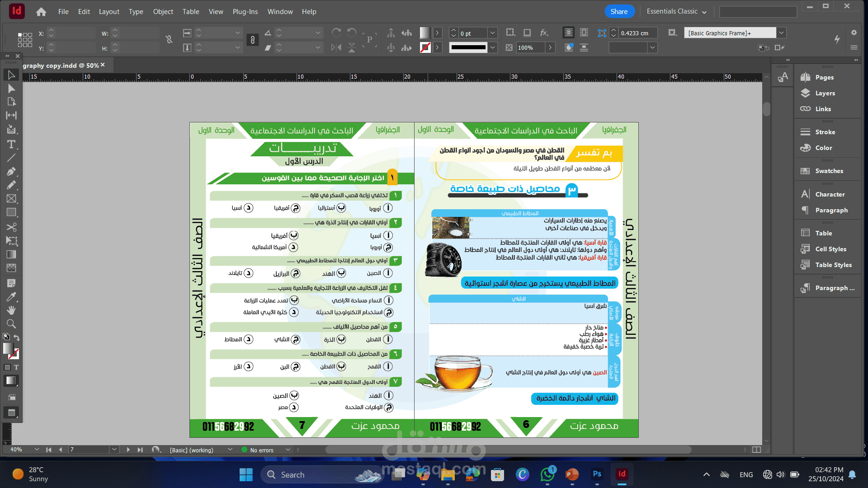The width and height of the screenshot is (868, 488).
Task: Click the fill color swatch in toolbox
Action: (8, 348)
